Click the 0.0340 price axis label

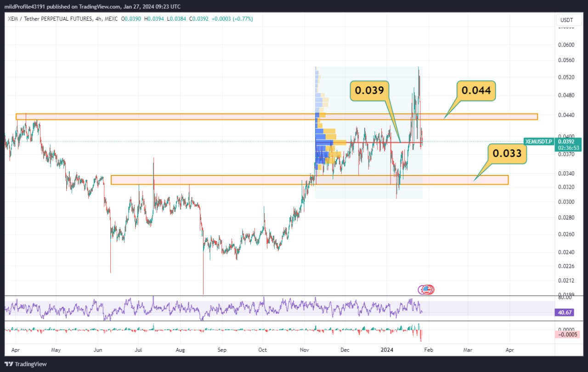point(566,174)
